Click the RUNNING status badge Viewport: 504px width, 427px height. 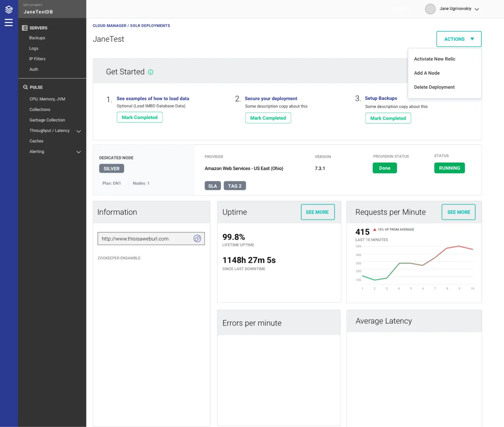point(449,168)
